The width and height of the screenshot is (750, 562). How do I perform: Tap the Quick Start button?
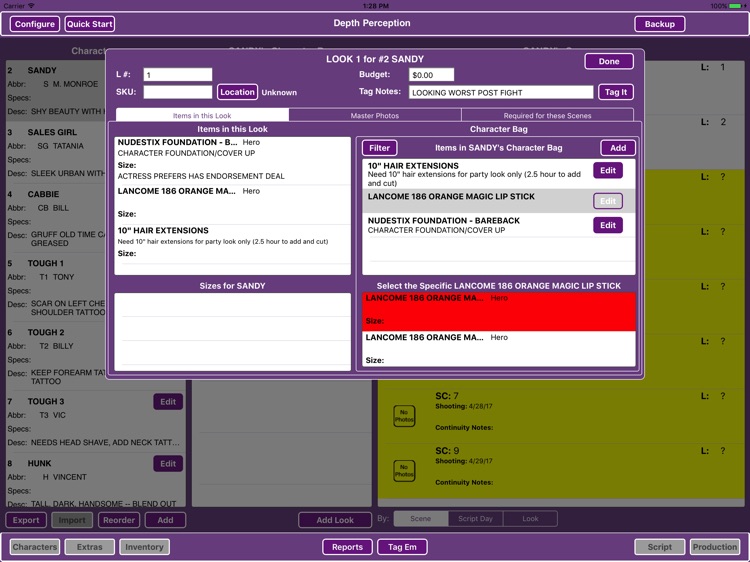(x=89, y=24)
